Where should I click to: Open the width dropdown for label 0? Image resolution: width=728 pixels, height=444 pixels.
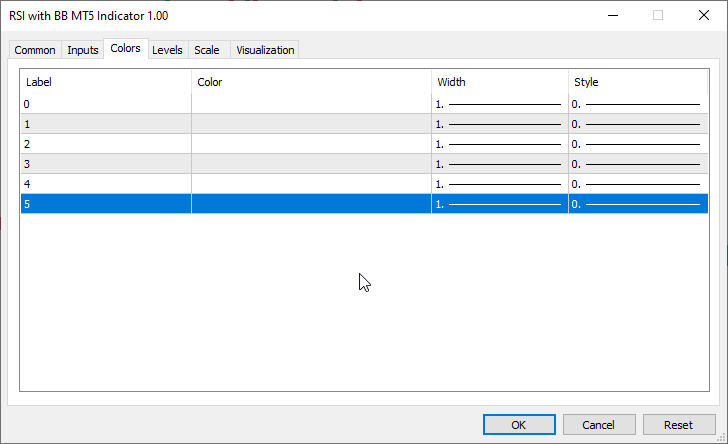[499, 104]
